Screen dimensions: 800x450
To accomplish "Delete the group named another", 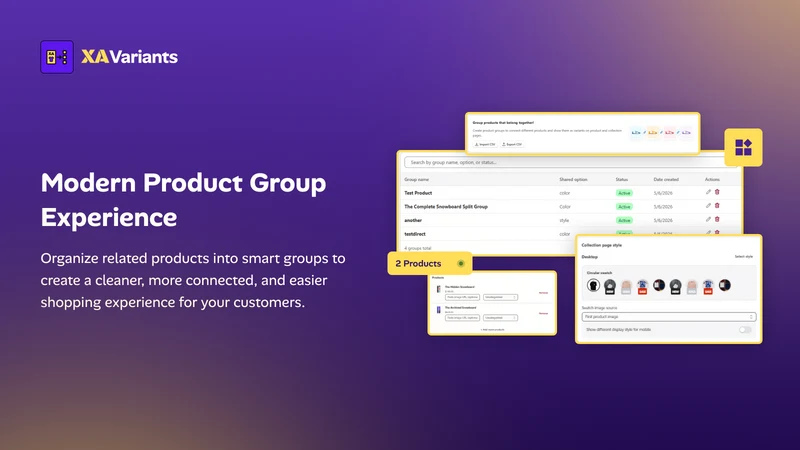I will click(x=717, y=219).
